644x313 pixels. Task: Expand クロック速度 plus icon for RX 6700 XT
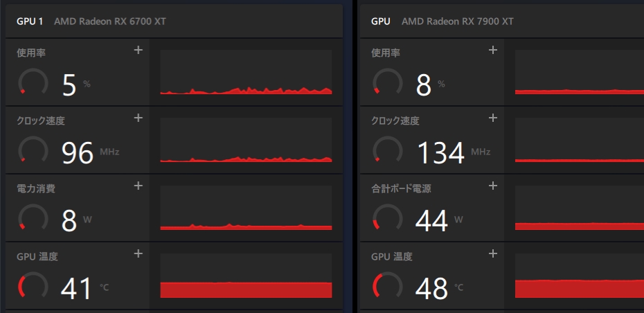coord(138,118)
